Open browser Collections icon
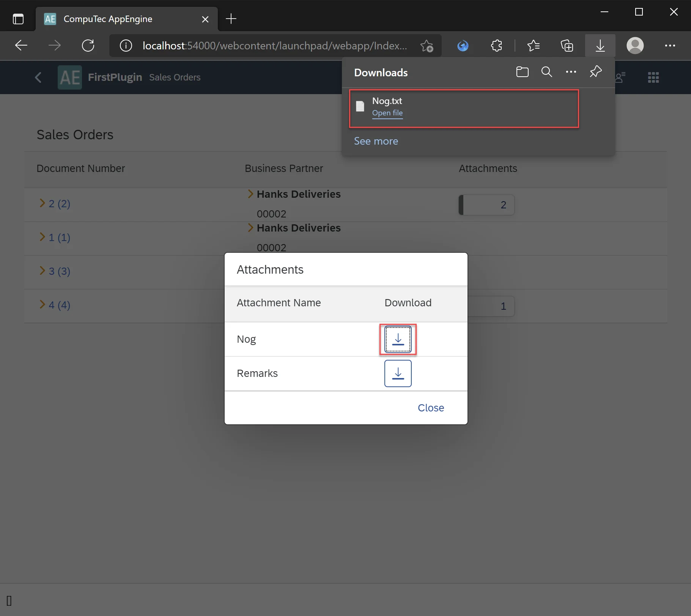691x616 pixels. pos(567,46)
